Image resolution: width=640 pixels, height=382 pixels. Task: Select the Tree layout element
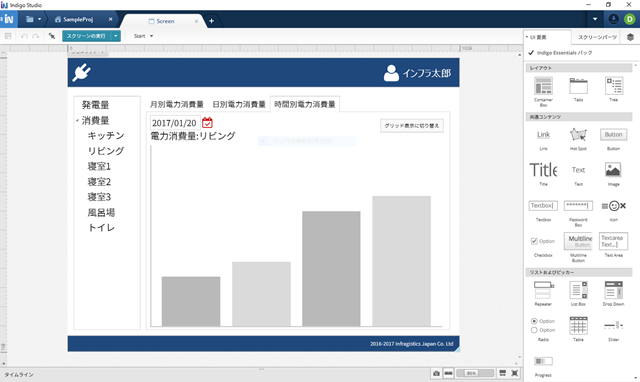[613, 90]
